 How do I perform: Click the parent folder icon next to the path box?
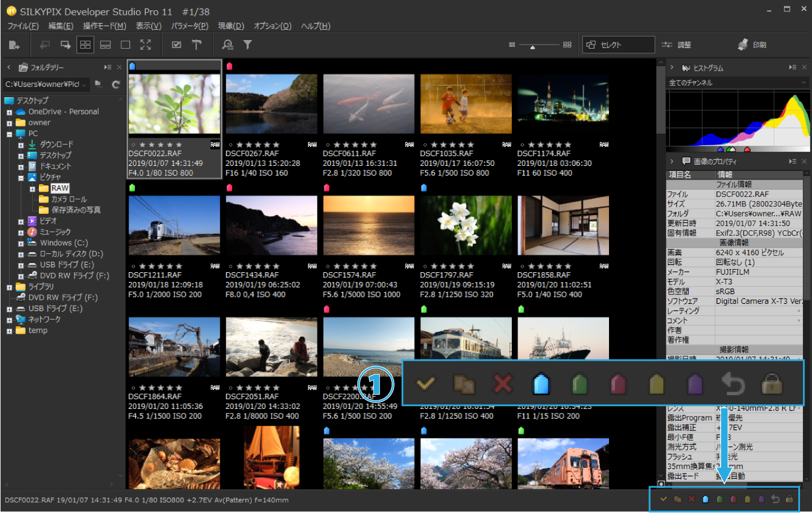(x=98, y=84)
